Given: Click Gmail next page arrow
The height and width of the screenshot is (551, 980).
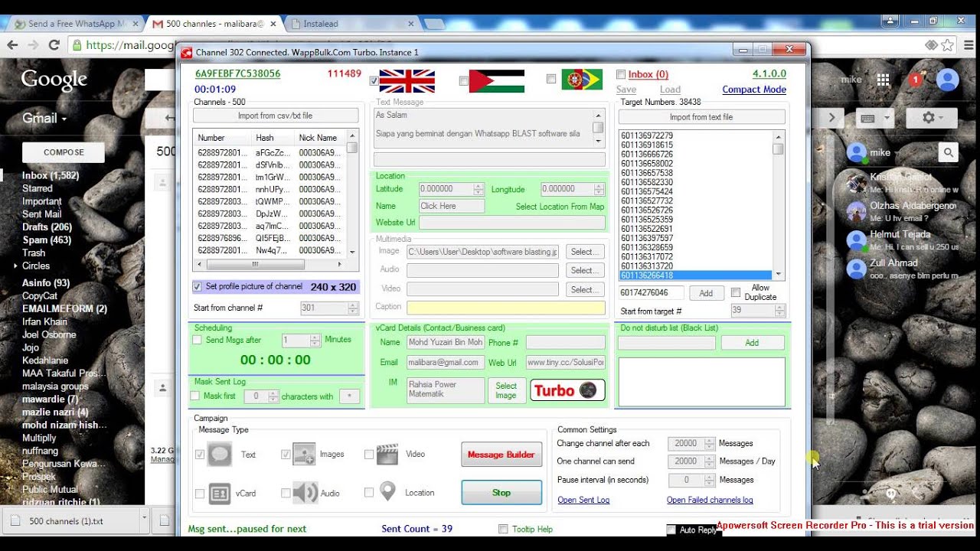Looking at the screenshot, I should (x=831, y=118).
